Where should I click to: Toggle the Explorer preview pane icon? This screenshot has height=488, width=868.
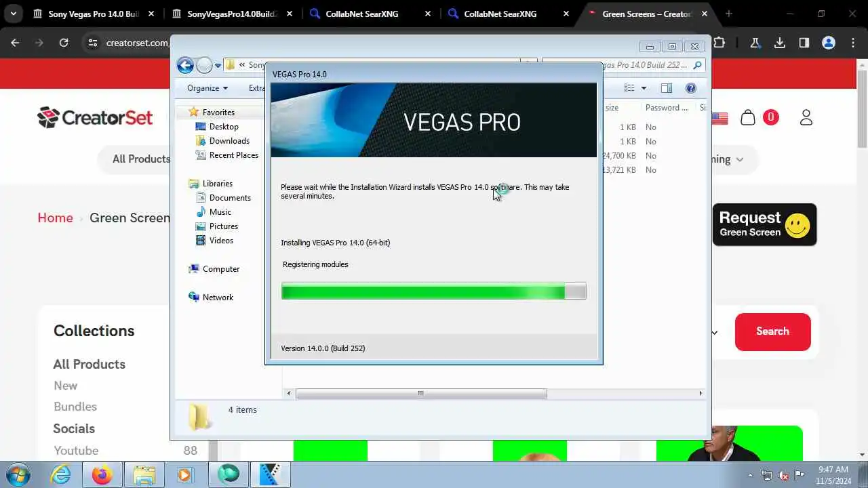[x=667, y=88]
